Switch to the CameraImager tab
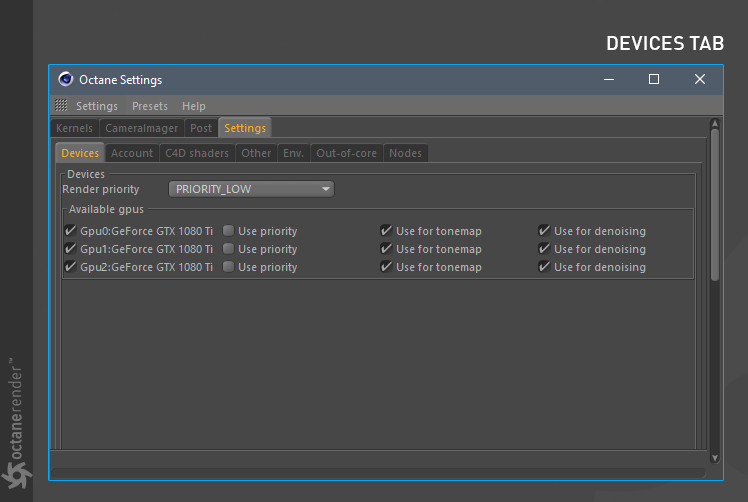748x502 pixels. pyautogui.click(x=142, y=128)
